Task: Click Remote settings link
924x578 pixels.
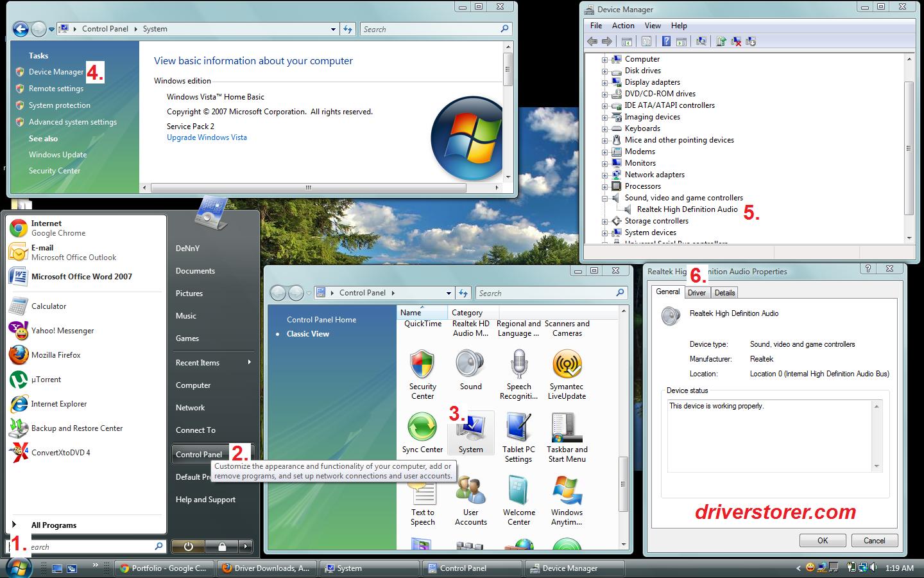Action: pos(56,89)
